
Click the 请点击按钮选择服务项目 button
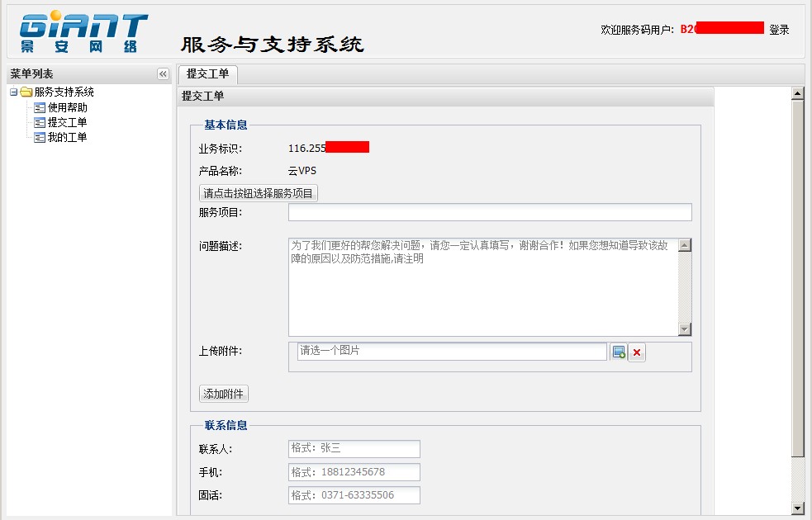[x=259, y=193]
